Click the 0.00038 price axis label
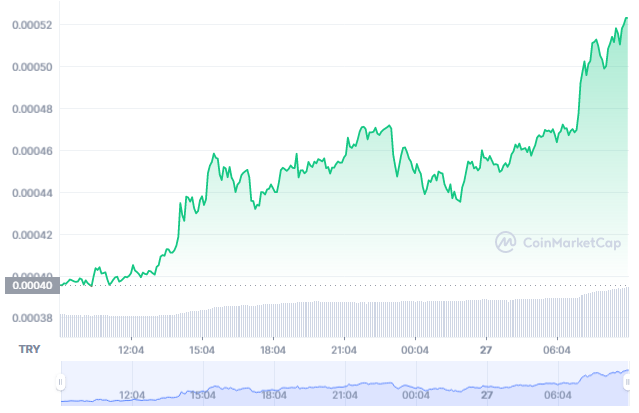 [x=30, y=319]
